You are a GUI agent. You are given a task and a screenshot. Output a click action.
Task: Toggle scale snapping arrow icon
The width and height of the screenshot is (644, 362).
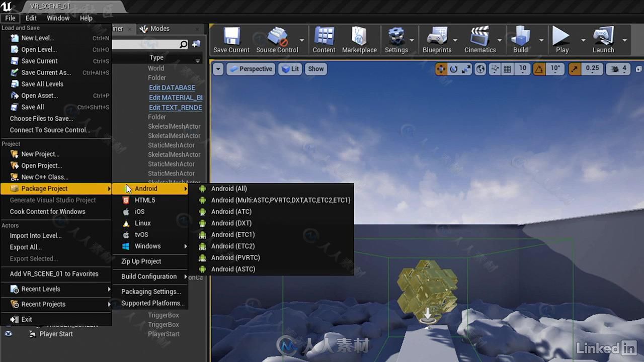(575, 69)
